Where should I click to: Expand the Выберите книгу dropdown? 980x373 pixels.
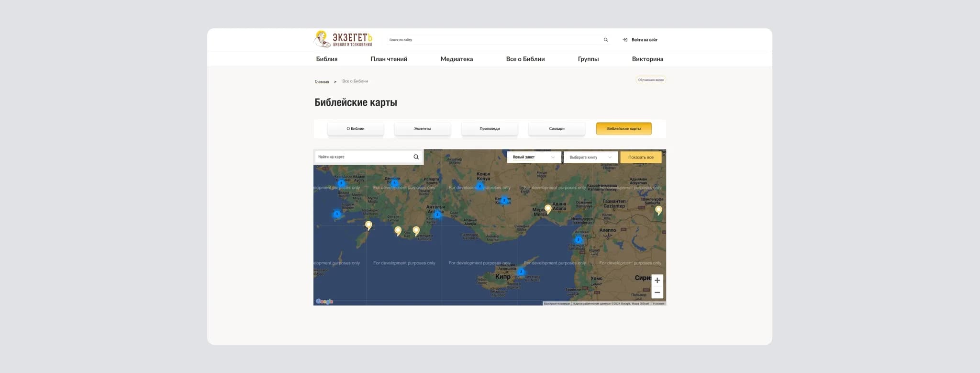(590, 157)
